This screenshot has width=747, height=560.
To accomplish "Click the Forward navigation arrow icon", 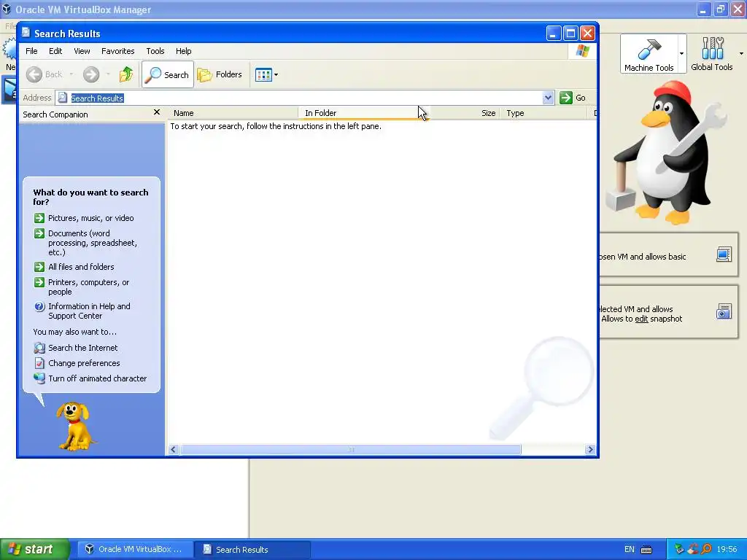I will [x=91, y=74].
